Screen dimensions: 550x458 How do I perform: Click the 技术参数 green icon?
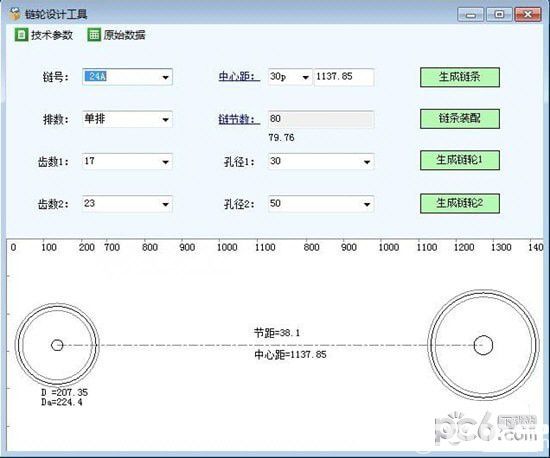pos(21,35)
